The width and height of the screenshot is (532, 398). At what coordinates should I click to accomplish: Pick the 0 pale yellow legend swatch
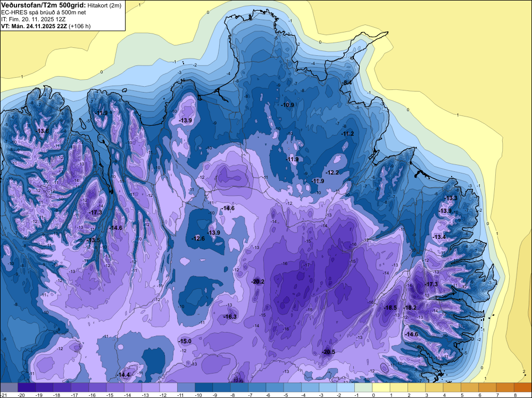(381, 387)
